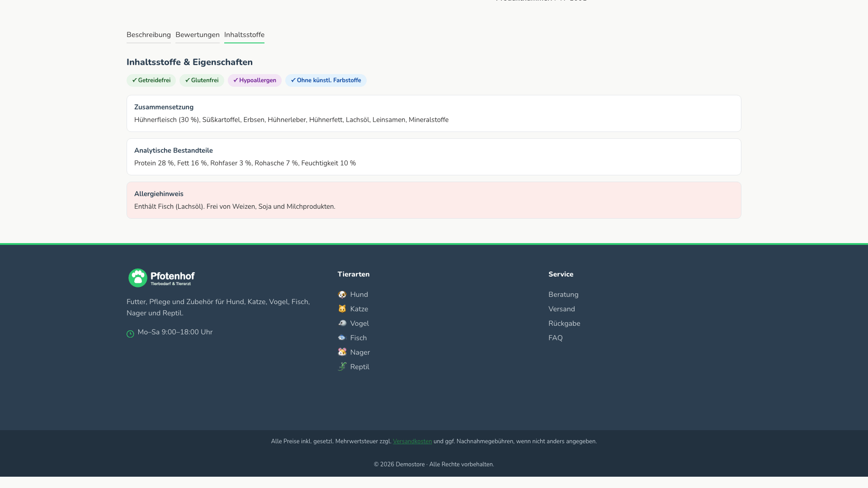Viewport: 868px width, 488px height.
Task: Open the FAQ link
Action: tap(556, 338)
